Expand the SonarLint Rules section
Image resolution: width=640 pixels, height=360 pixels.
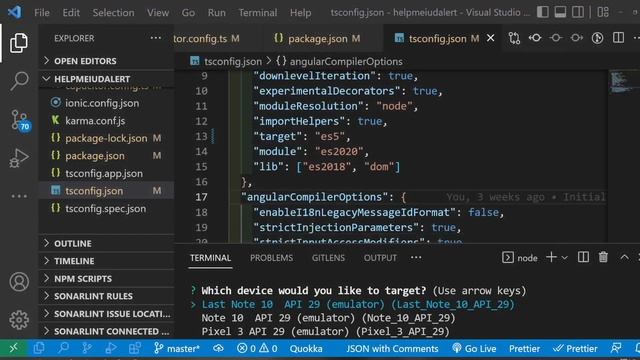point(106,296)
